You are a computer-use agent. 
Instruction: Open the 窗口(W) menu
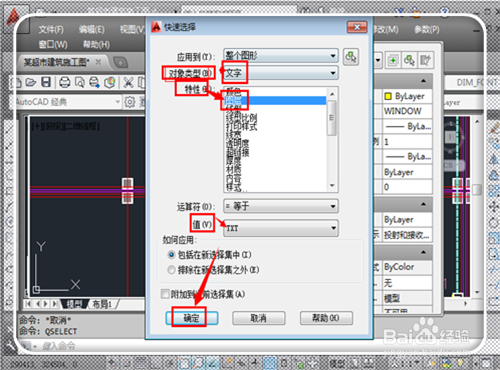click(53, 44)
